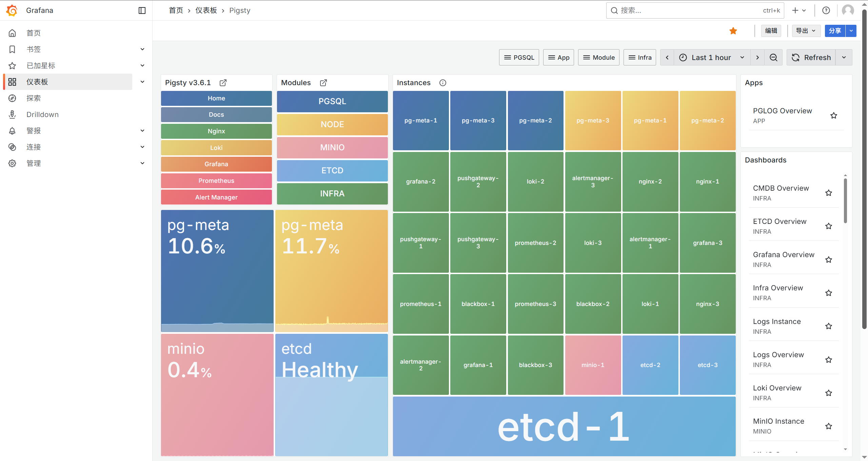Open the Drilldown sidebar menu item
The height and width of the screenshot is (461, 868).
coord(42,114)
